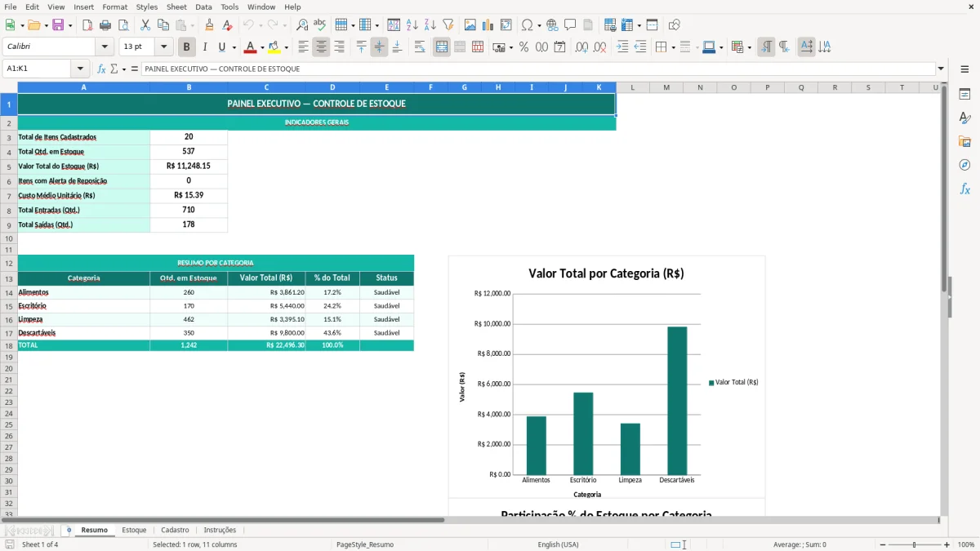The image size is (980, 551).
Task: Click the Export as PDF icon
Action: [87, 25]
